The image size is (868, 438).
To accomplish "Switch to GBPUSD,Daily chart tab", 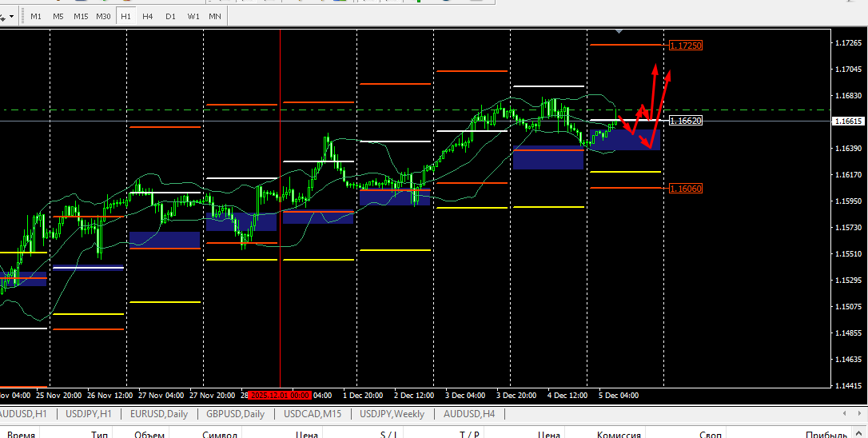I will pos(235,414).
